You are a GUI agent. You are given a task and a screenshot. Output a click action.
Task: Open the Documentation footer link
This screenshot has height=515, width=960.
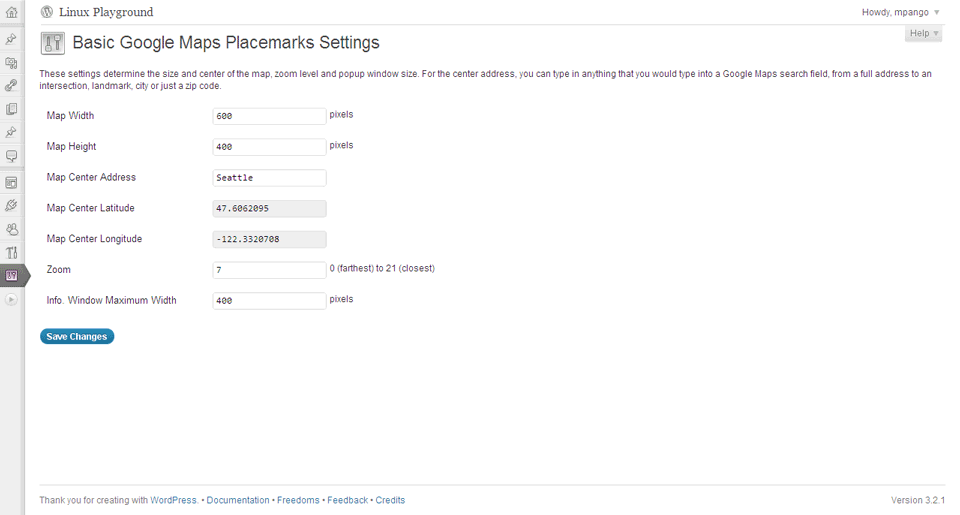[238, 500]
